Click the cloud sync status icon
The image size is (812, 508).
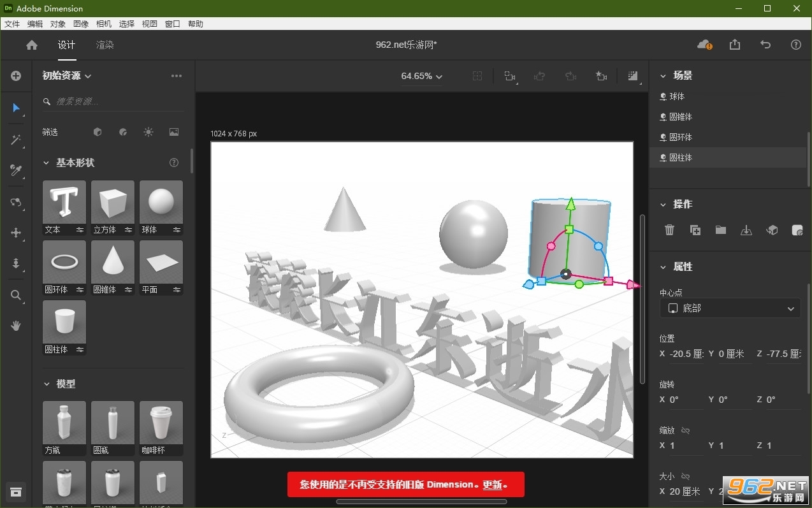(x=704, y=45)
